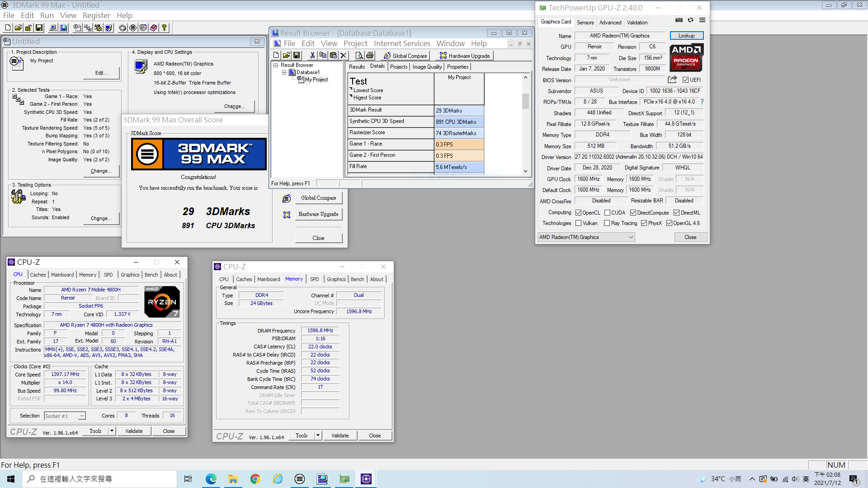The width and height of the screenshot is (868, 488).
Task: Click Edit... button in Project Description
Action: pyautogui.click(x=101, y=73)
